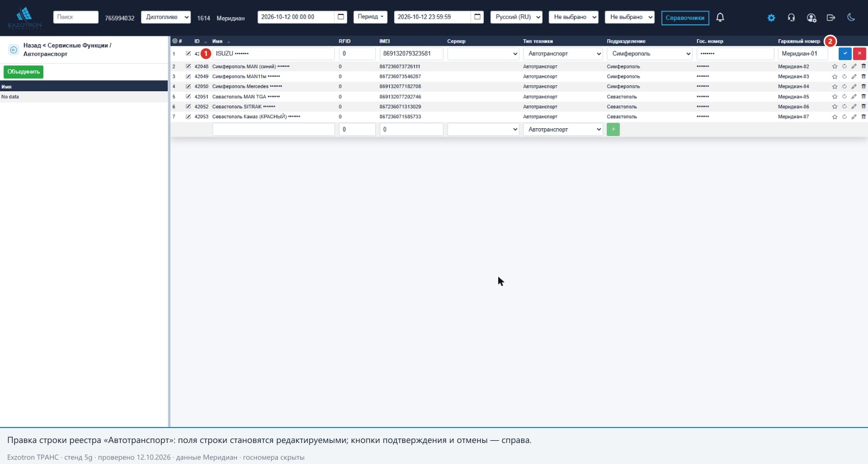Screen dimensions: 868x464
Task: Open the settings gear in top bar
Action: pyautogui.click(x=771, y=18)
